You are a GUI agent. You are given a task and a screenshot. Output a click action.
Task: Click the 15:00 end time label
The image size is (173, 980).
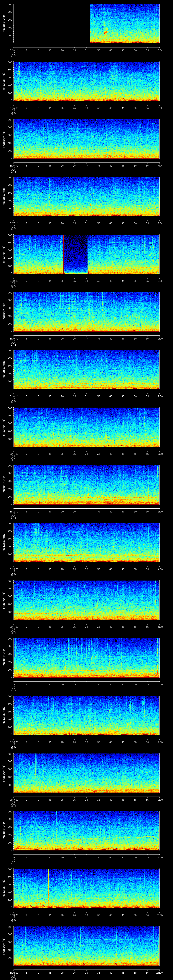tap(159, 627)
